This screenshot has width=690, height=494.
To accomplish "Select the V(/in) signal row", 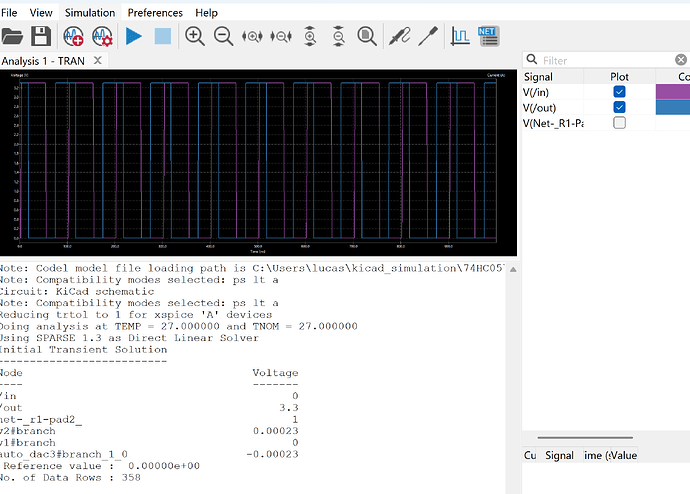I will [x=606, y=92].
